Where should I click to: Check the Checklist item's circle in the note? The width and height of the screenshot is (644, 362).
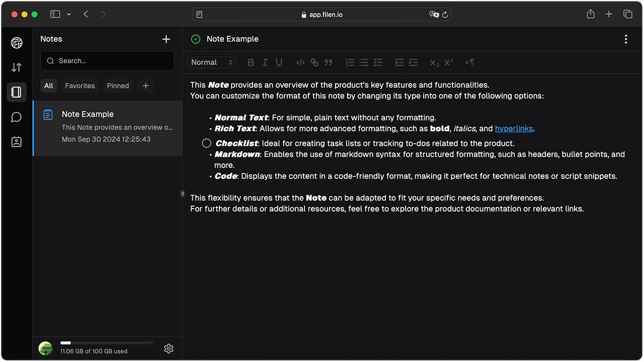pyautogui.click(x=206, y=143)
